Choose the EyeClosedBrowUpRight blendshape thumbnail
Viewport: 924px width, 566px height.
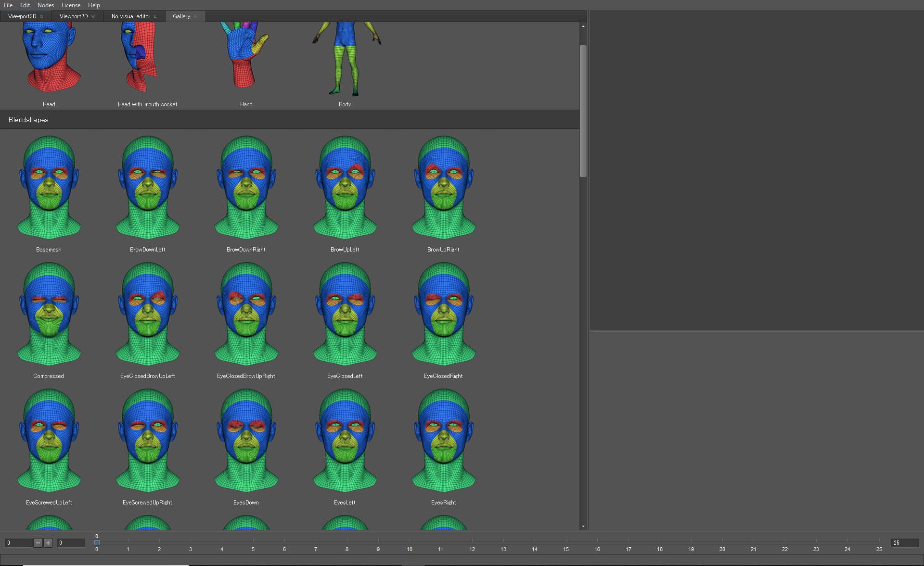point(246,314)
